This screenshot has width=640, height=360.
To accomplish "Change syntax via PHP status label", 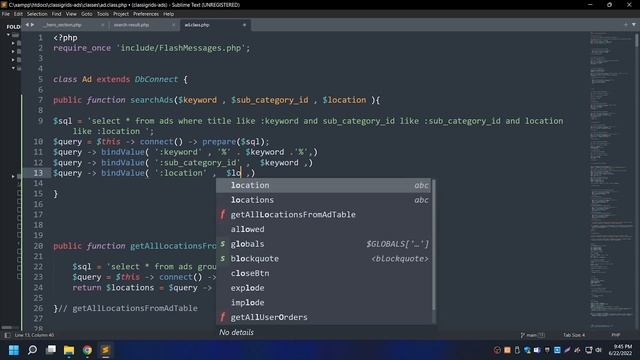I will [616, 335].
